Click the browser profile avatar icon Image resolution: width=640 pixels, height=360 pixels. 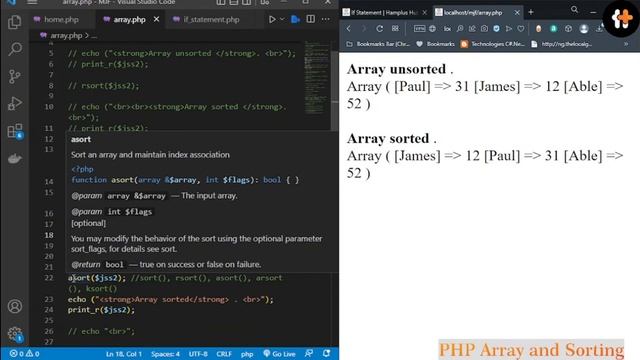click(x=584, y=29)
